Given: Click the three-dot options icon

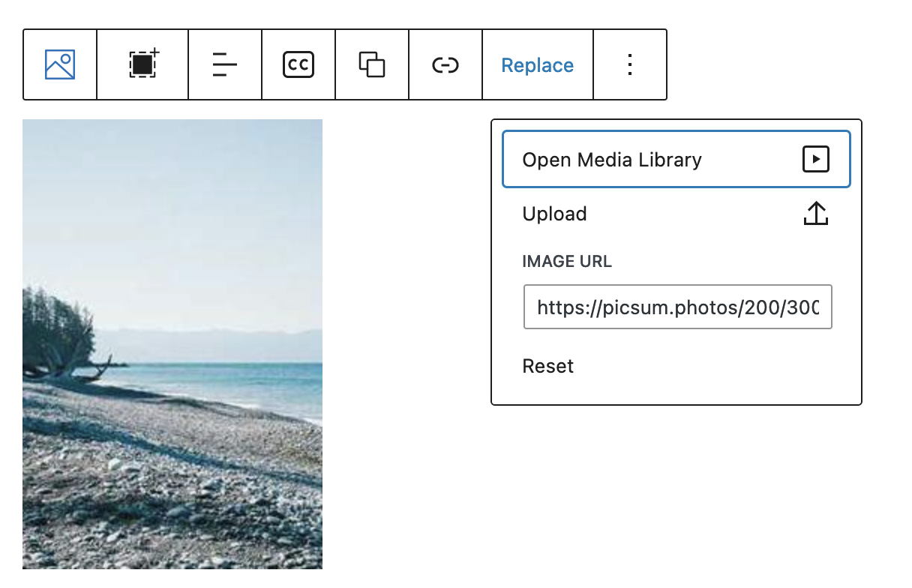Looking at the screenshot, I should 630,64.
